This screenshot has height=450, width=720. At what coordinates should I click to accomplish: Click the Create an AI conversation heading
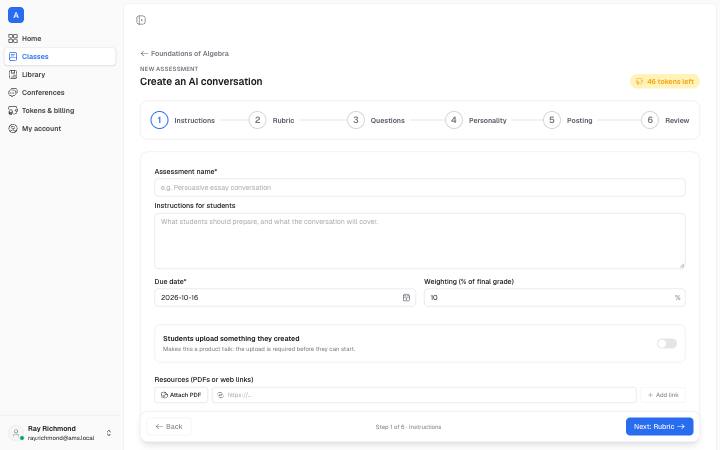click(201, 82)
